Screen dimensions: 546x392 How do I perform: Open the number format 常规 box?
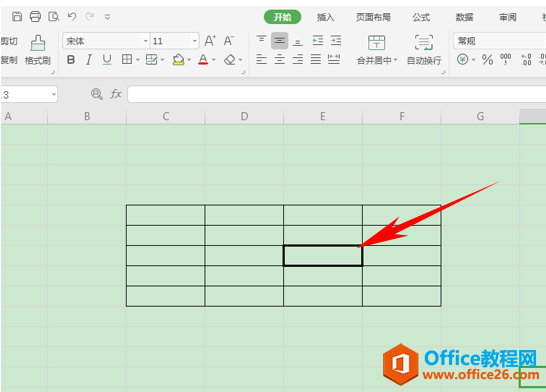pos(499,41)
